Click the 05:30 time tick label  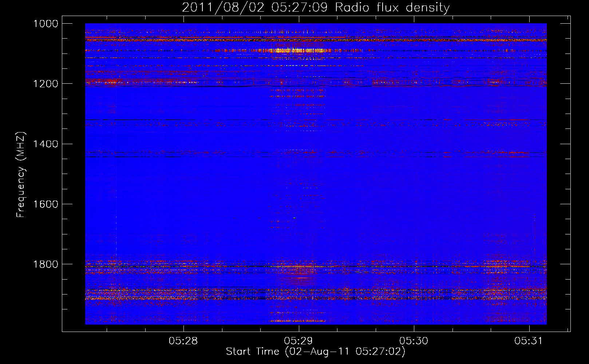(414, 341)
